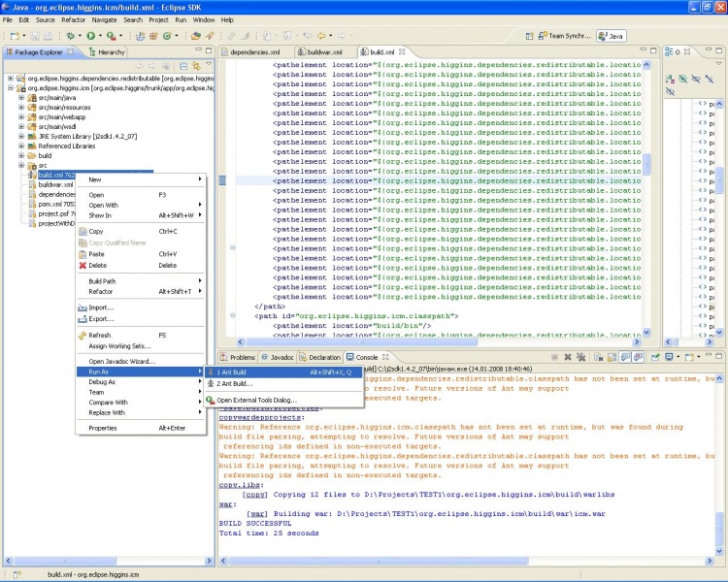Click the copywardepprojects link in console

[x=259, y=417]
